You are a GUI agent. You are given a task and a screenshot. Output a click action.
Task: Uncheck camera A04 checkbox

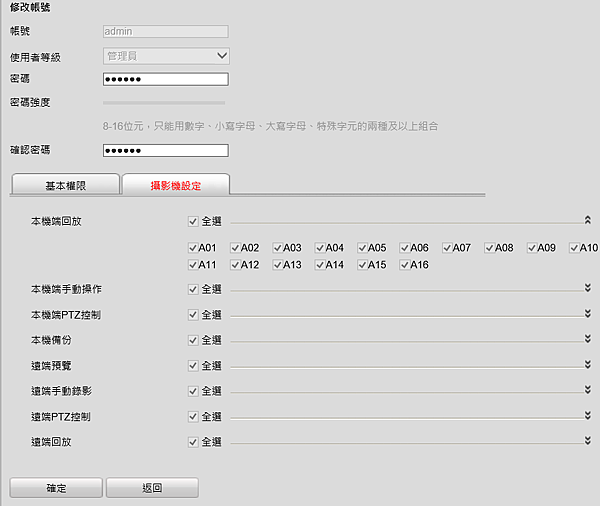pyautogui.click(x=320, y=248)
